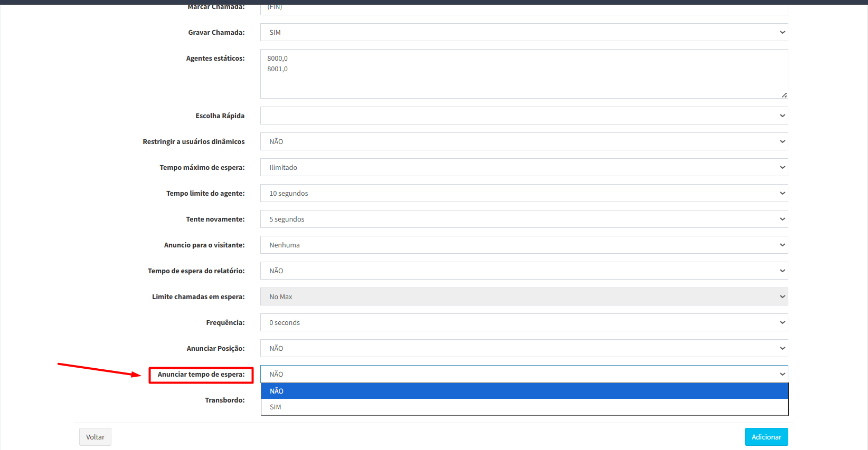Expand Tempo limite do agente dropdown
Screen dimensions: 868x450
pyautogui.click(x=523, y=193)
